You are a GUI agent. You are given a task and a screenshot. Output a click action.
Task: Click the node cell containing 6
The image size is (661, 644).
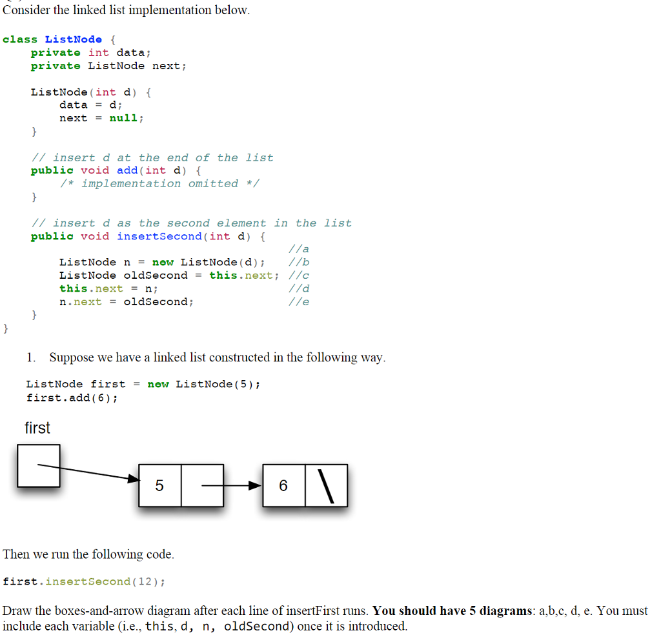point(284,485)
